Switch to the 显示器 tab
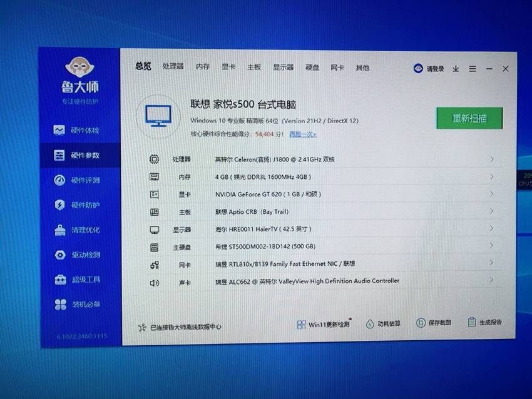The width and height of the screenshot is (532, 399). [284, 67]
